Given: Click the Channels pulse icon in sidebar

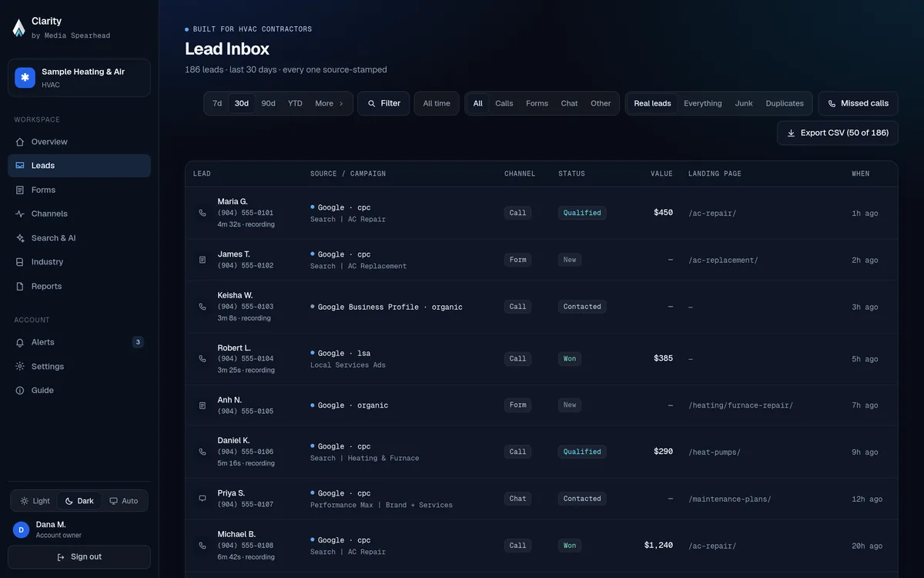Looking at the screenshot, I should (x=20, y=213).
